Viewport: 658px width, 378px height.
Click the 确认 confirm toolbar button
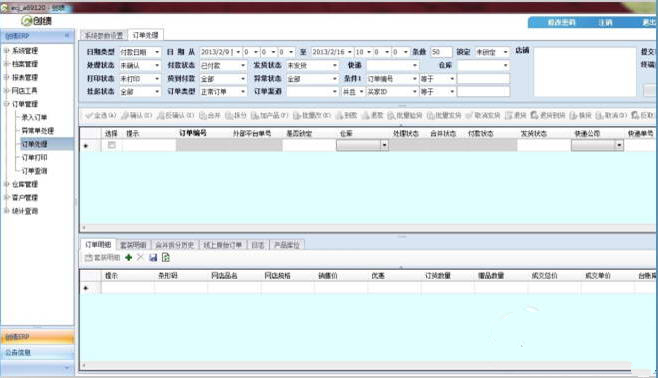(137, 115)
